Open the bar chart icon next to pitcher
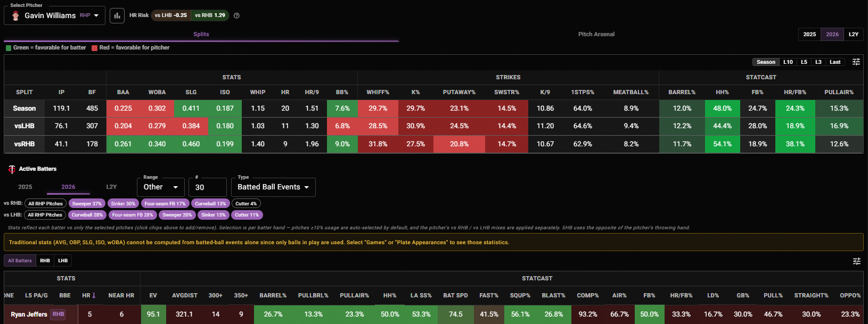 coord(117,15)
